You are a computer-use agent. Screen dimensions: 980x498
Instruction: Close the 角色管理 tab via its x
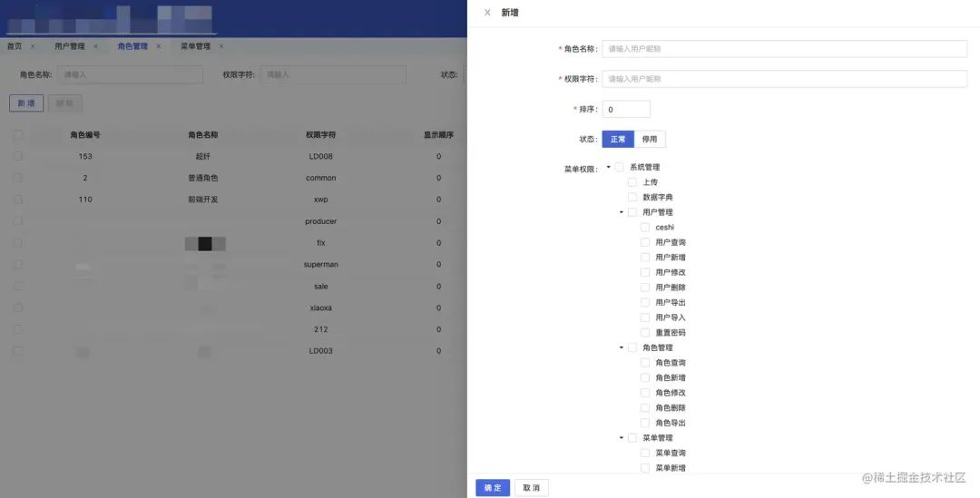(159, 46)
